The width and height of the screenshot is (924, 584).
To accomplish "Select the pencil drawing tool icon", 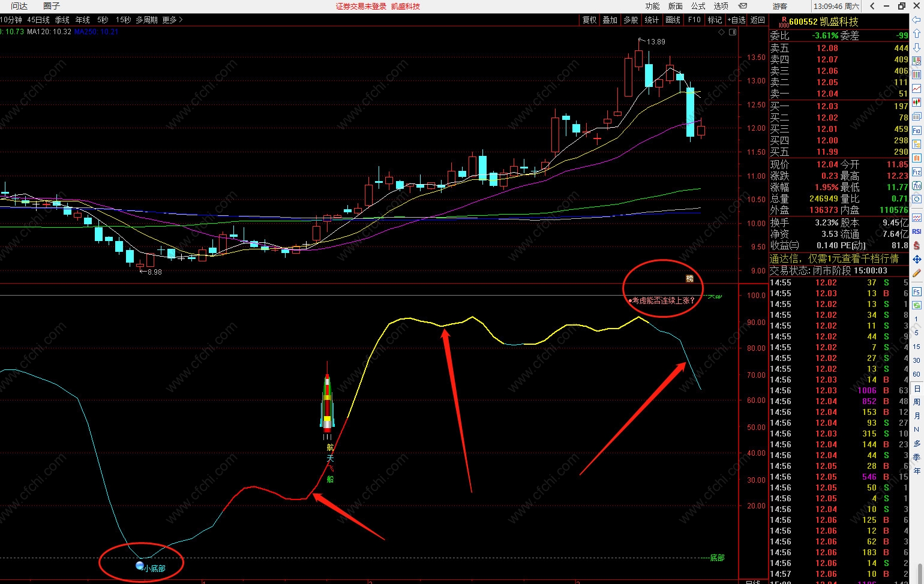I will (916, 273).
